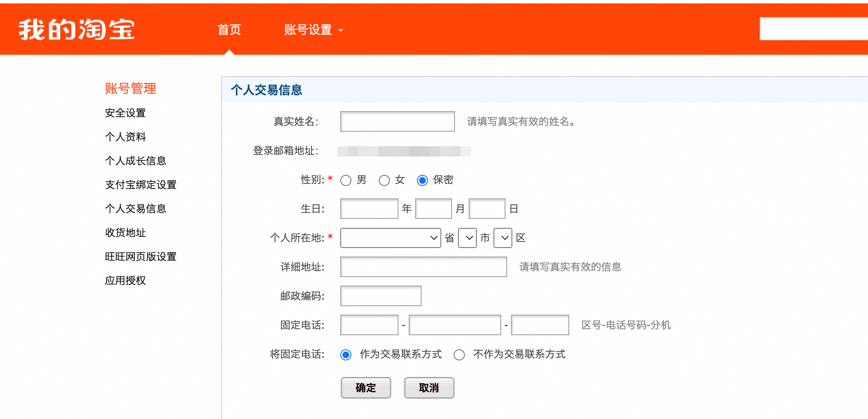Click the 区号-电话号码-分机 hint text
868x419 pixels.
pos(626,325)
